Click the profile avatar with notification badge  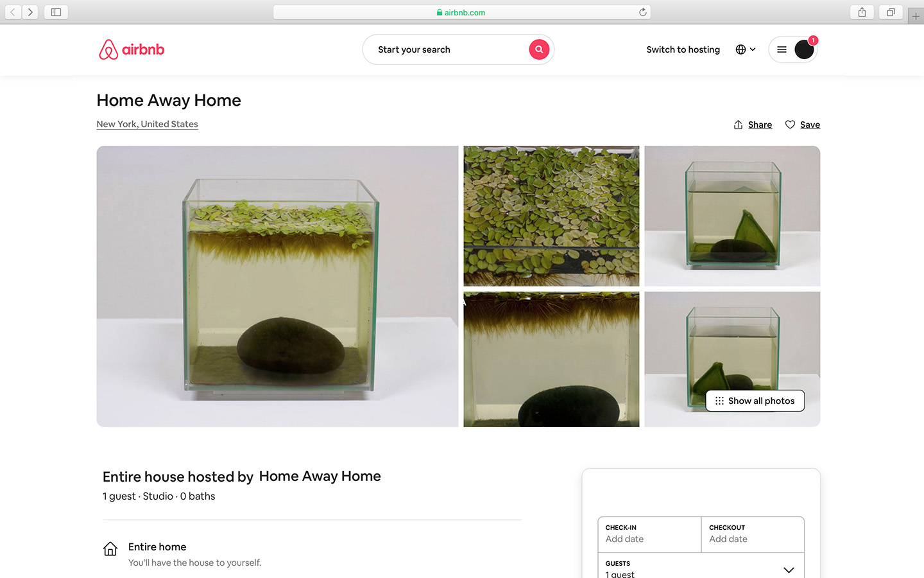click(805, 49)
